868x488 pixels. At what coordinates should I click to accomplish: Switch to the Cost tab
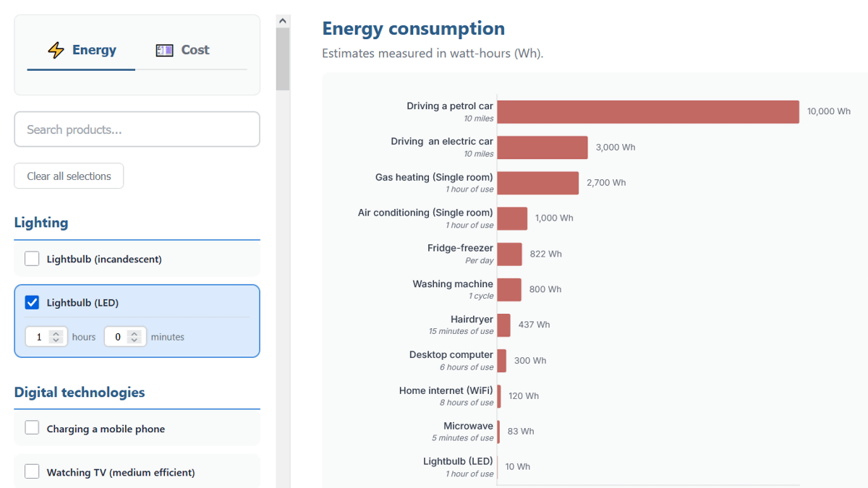pos(183,50)
